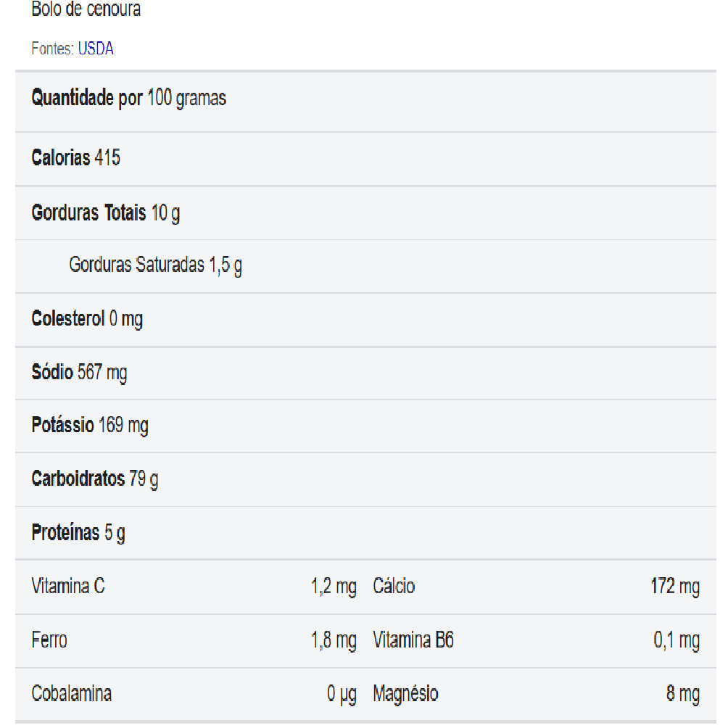
Task: Select the 8 mg magnesium value
Action: click(682, 694)
